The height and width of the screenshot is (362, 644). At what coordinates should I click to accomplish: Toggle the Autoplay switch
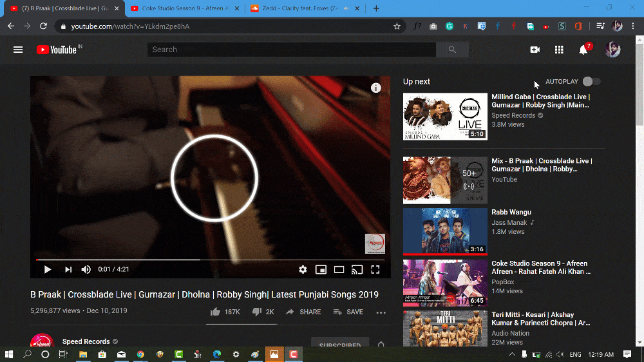coord(591,82)
